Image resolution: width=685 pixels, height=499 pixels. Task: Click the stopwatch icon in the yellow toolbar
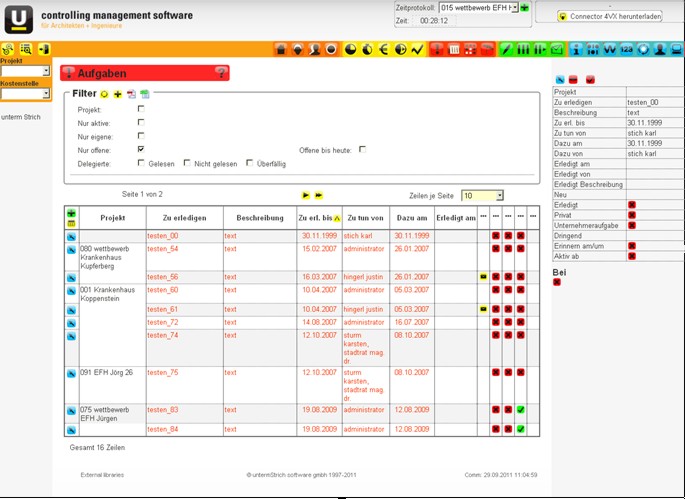click(x=367, y=49)
